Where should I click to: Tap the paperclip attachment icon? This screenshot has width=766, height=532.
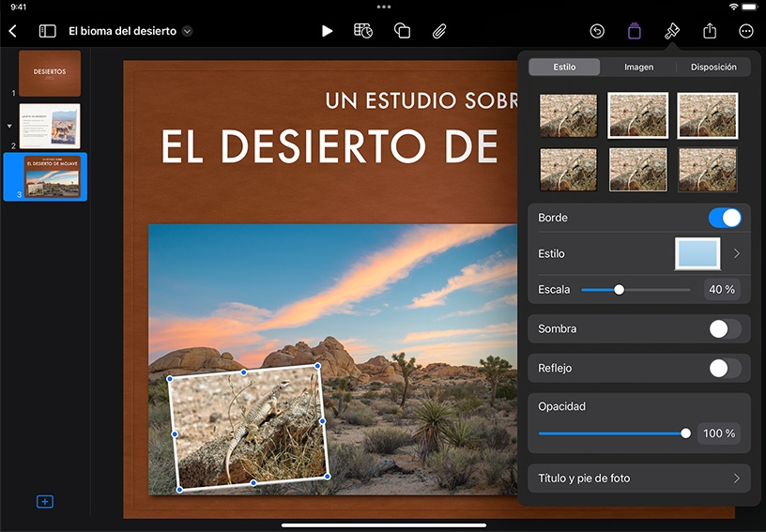(439, 31)
